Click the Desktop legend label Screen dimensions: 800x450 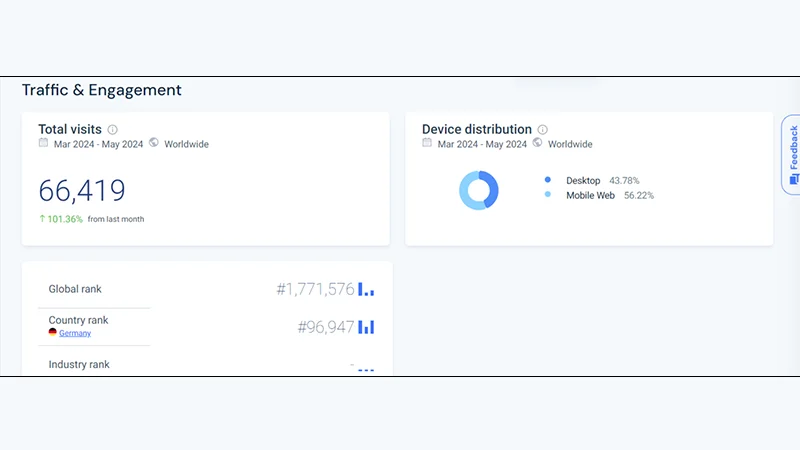(x=583, y=181)
